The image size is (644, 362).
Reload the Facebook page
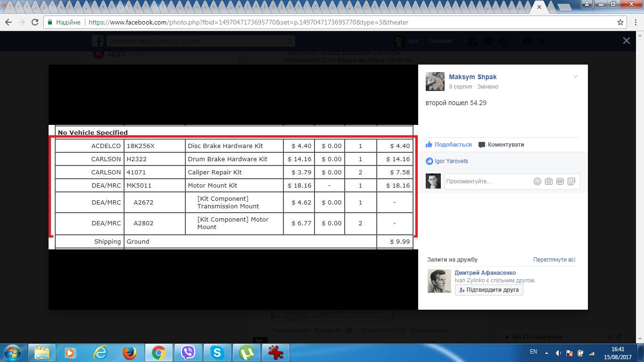35,22
